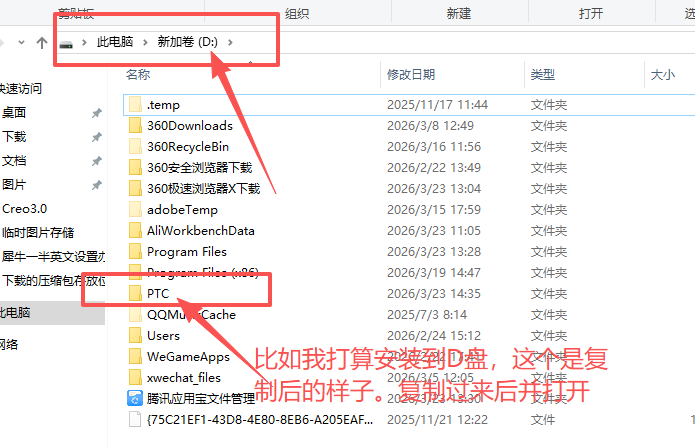The width and height of the screenshot is (695, 448).
Task: Click date 2026/3/23 14:35 of PTC row
Action: (x=434, y=294)
